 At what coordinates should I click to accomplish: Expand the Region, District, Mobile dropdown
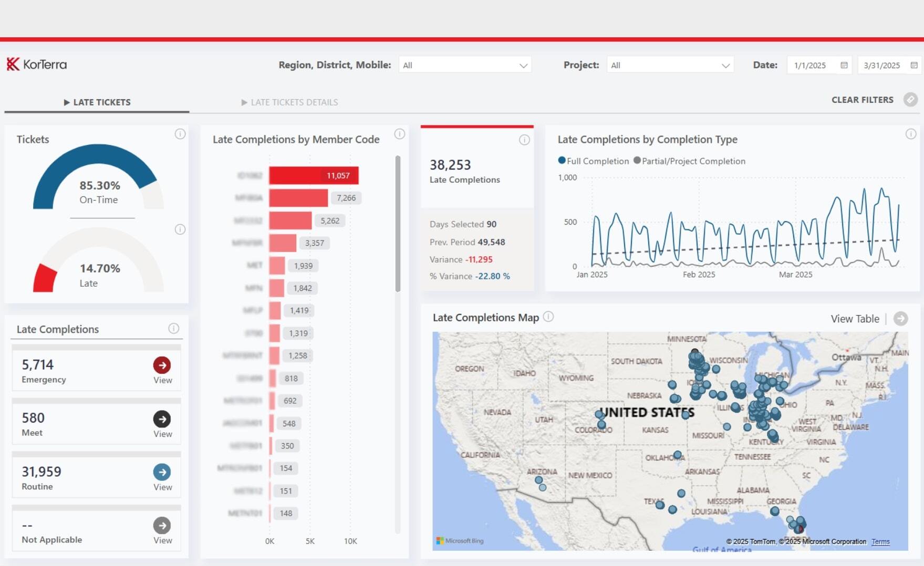click(x=465, y=65)
